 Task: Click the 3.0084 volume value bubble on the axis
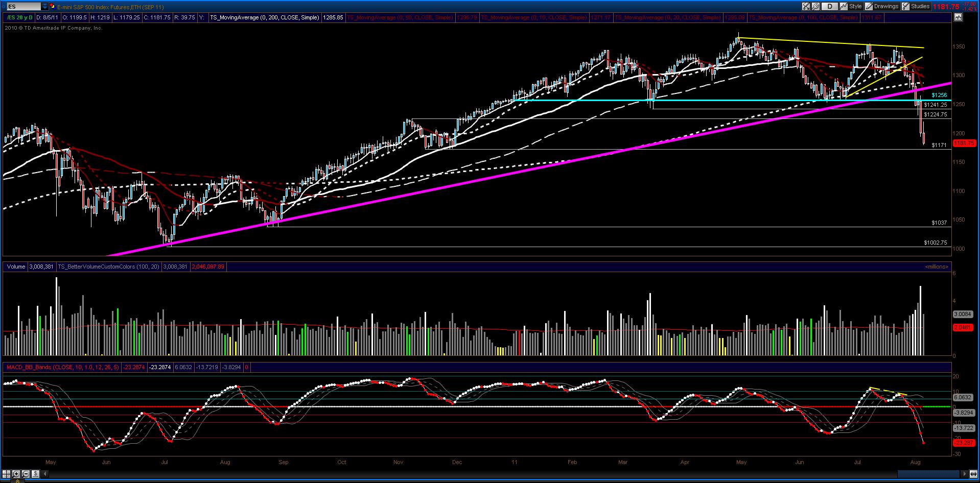(x=962, y=315)
